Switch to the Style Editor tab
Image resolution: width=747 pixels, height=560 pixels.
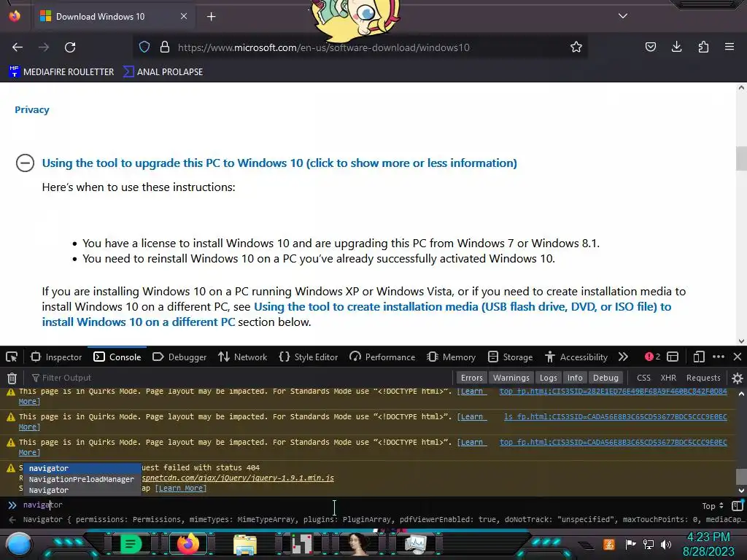tap(309, 357)
